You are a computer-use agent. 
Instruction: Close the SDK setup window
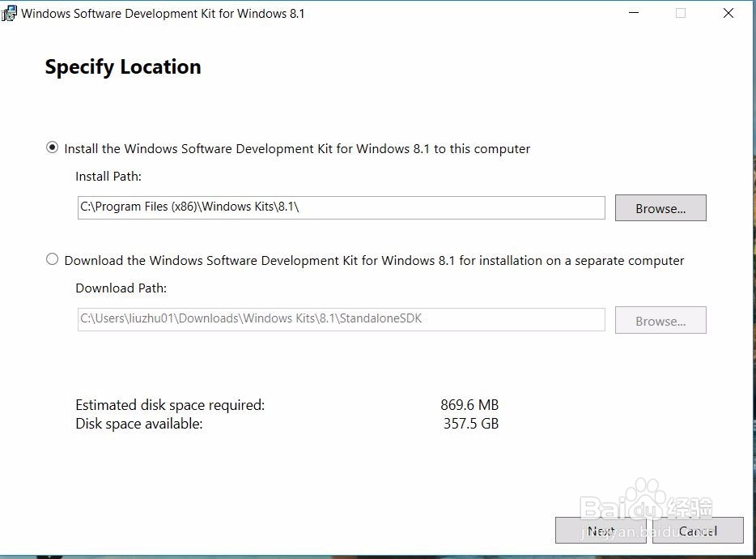(728, 13)
